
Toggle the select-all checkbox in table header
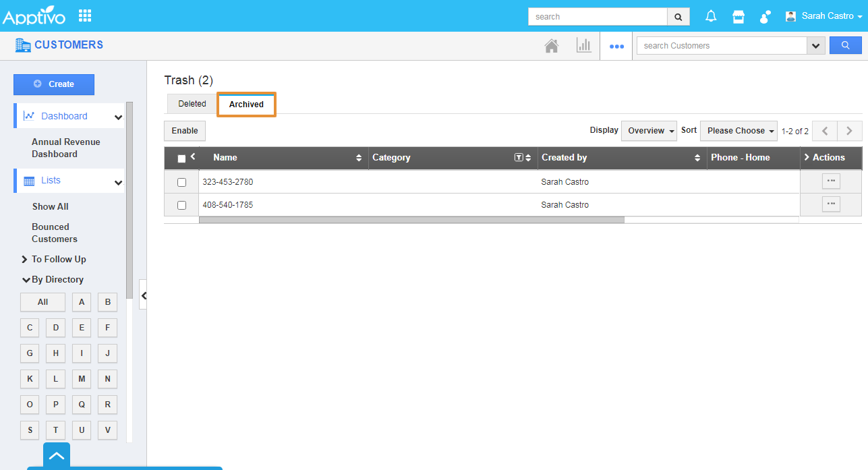181,158
